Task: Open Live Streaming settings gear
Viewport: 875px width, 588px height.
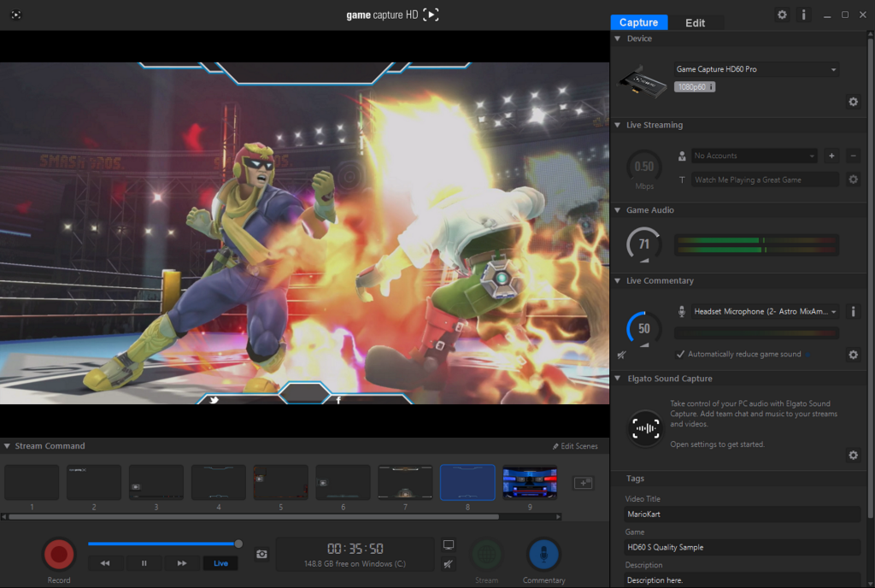Action: (854, 179)
